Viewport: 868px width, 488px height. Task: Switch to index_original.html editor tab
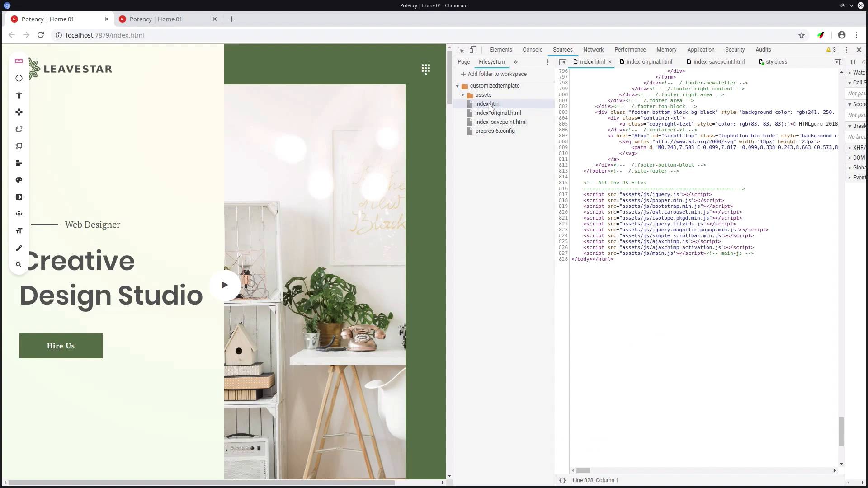point(646,62)
